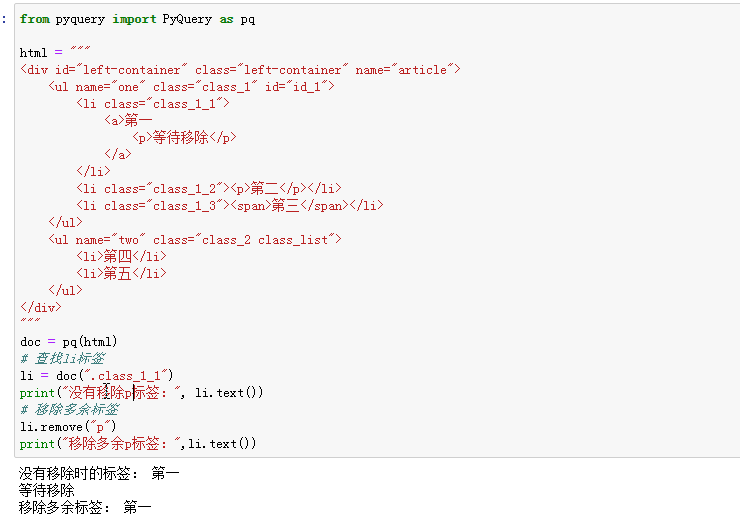Click the li class="class_1_3" span line
The height and width of the screenshot is (520, 740).
click(x=229, y=205)
